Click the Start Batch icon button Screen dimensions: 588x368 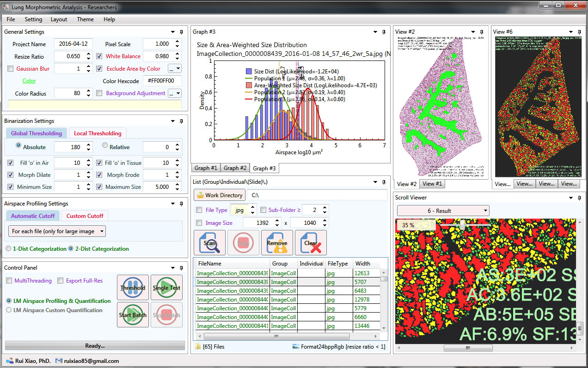pos(133,315)
